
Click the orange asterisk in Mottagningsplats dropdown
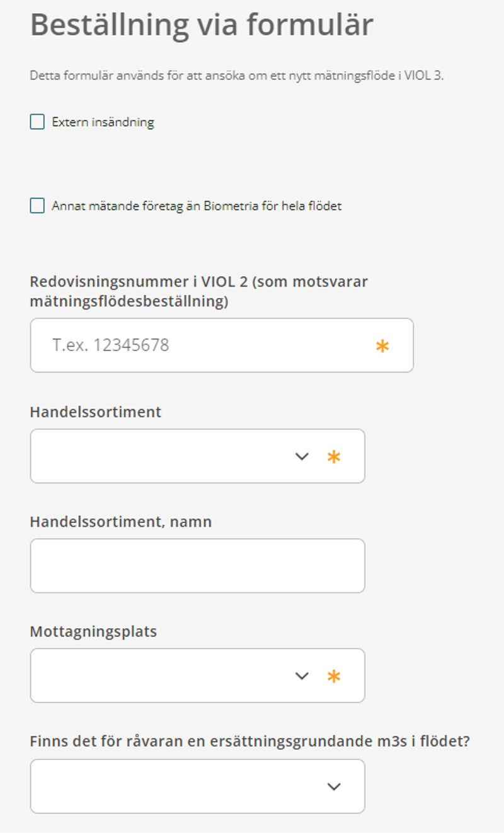point(334,677)
